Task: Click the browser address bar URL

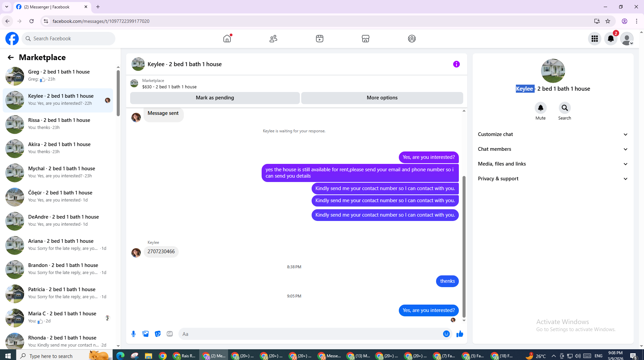Action: coord(101,21)
